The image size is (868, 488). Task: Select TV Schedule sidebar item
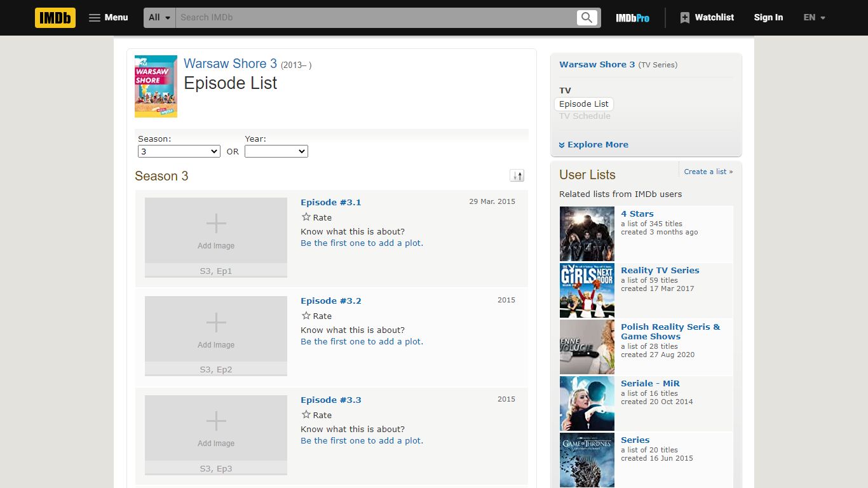[x=585, y=116]
